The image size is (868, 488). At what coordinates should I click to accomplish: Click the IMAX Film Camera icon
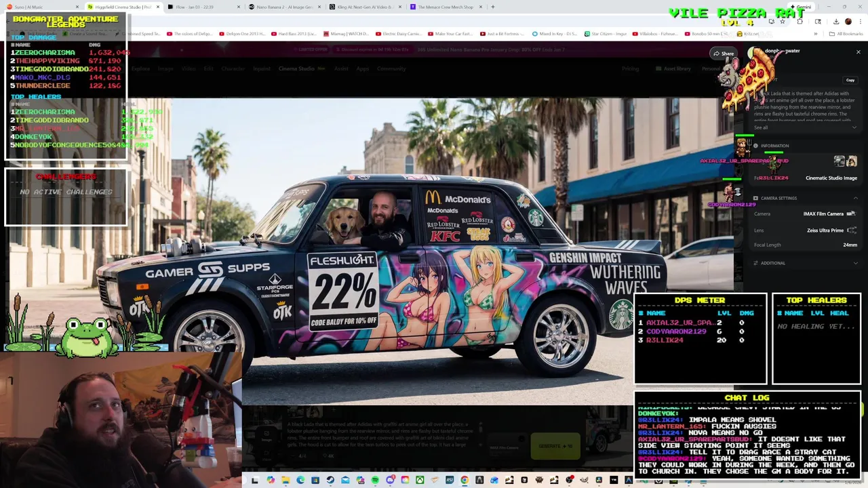coord(851,213)
